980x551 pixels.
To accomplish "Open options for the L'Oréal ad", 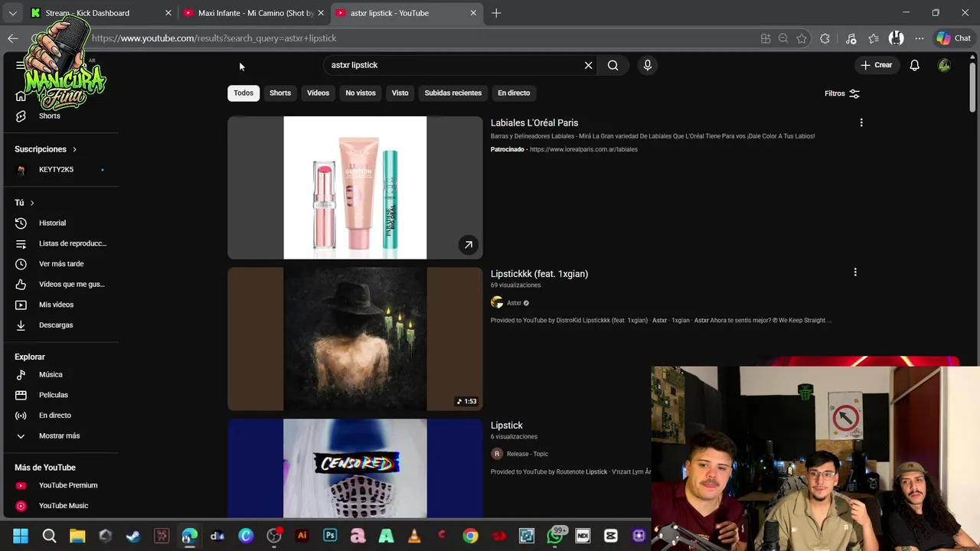I will click(x=861, y=122).
